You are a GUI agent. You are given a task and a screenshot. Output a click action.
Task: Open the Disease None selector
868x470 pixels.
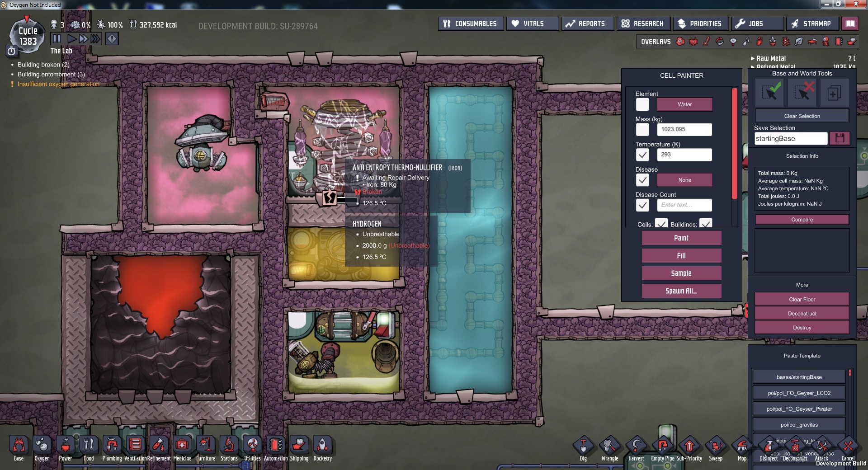(x=684, y=180)
